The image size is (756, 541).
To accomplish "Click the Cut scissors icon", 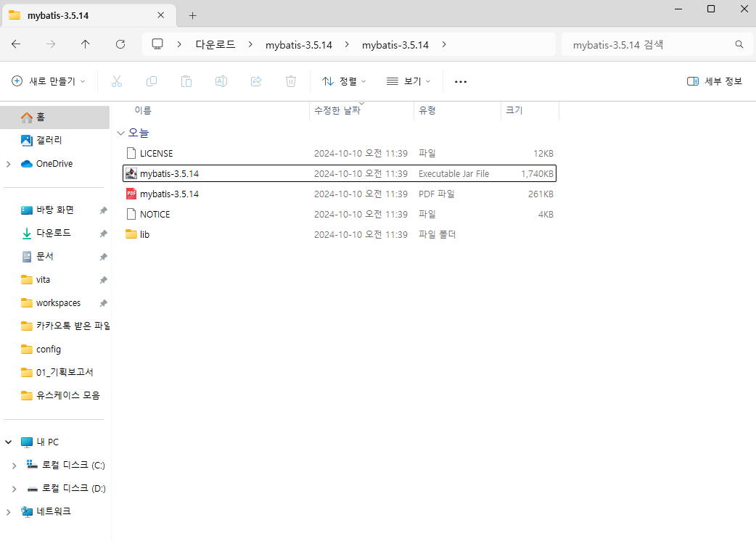I will pyautogui.click(x=117, y=81).
